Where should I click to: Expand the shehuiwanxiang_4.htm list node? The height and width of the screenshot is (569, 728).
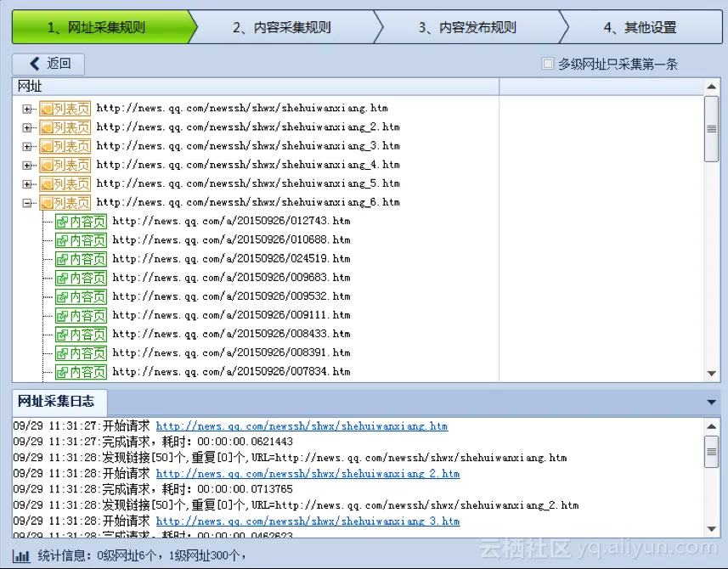[x=27, y=166]
